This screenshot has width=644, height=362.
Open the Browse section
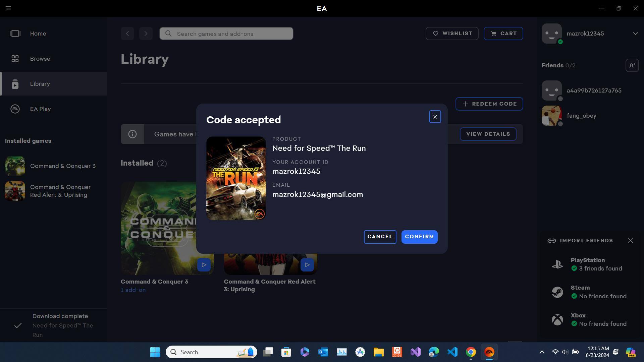click(x=40, y=59)
